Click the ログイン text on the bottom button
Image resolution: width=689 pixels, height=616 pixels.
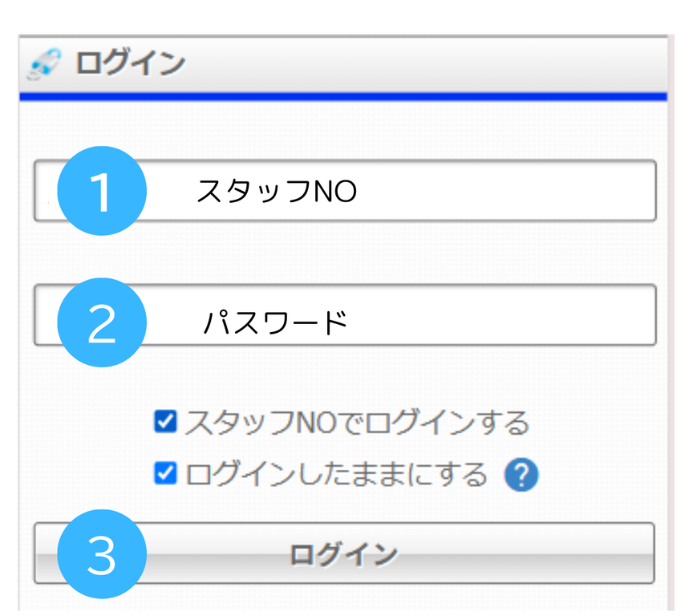(x=343, y=554)
